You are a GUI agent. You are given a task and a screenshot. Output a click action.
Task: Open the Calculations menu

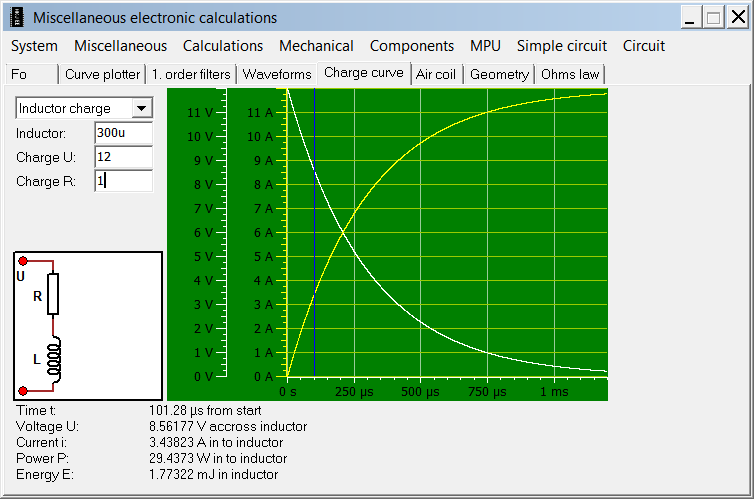click(223, 46)
